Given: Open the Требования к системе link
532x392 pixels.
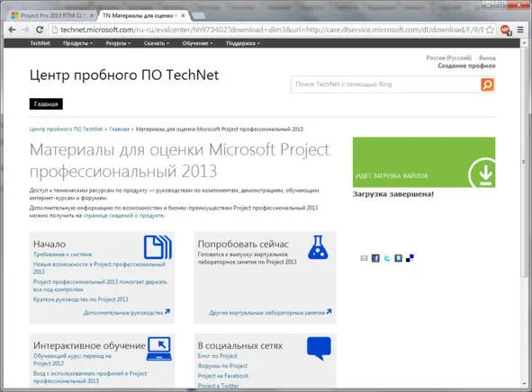Looking at the screenshot, I should coord(62,254).
